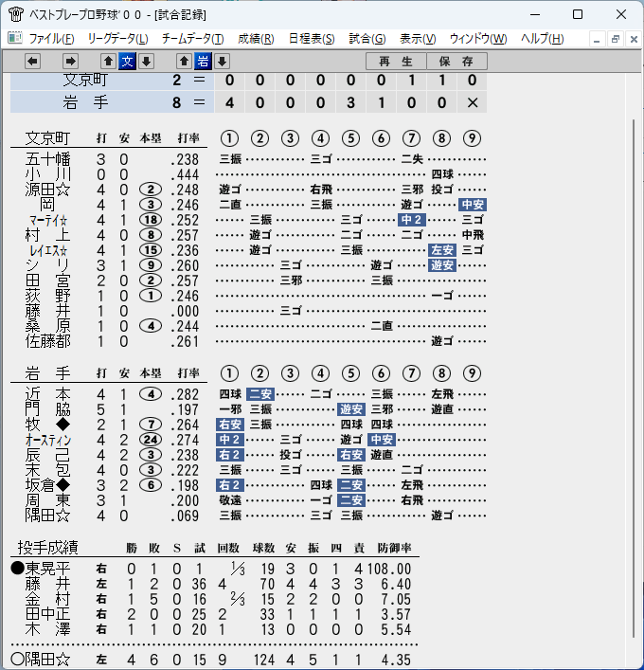Click up arrow beside 岩 team button
644x670 pixels.
(184, 62)
